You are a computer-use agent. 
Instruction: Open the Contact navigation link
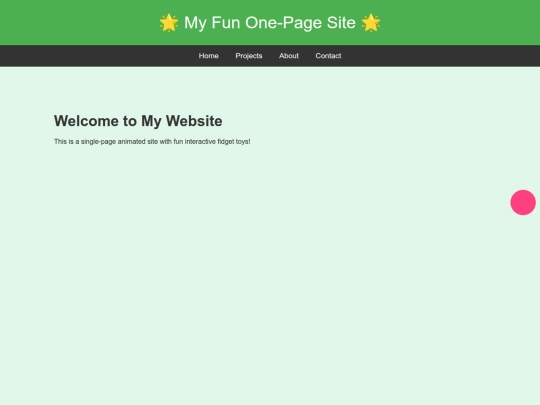coord(328,56)
